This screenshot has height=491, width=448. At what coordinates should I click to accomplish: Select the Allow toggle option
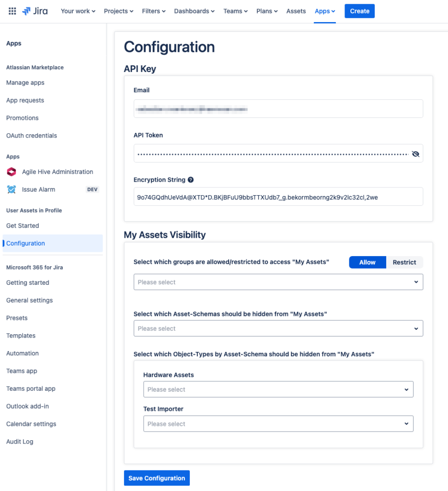(x=367, y=262)
